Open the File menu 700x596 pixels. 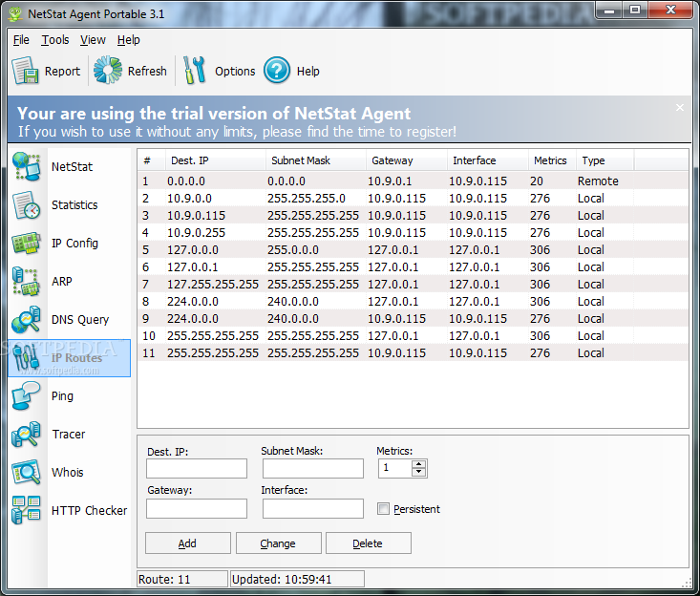coord(21,40)
